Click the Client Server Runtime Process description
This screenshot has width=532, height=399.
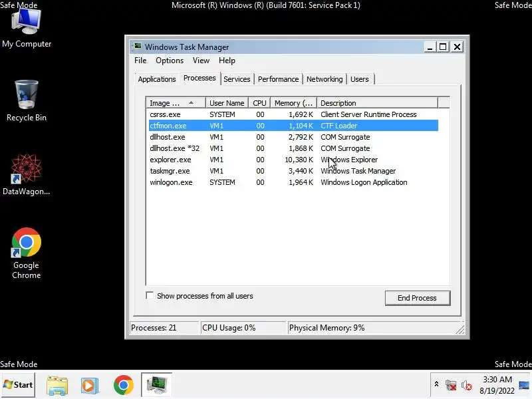(x=368, y=114)
